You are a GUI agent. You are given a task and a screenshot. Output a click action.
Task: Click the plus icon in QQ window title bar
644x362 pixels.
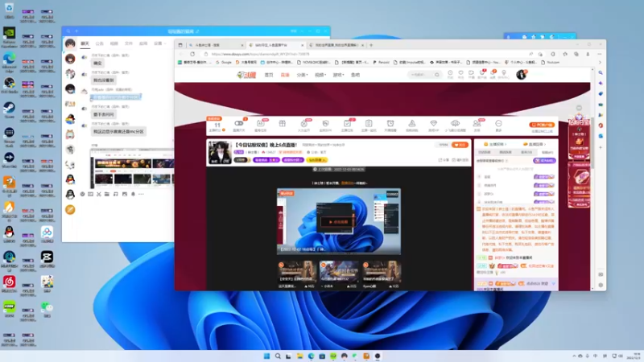tap(76, 31)
